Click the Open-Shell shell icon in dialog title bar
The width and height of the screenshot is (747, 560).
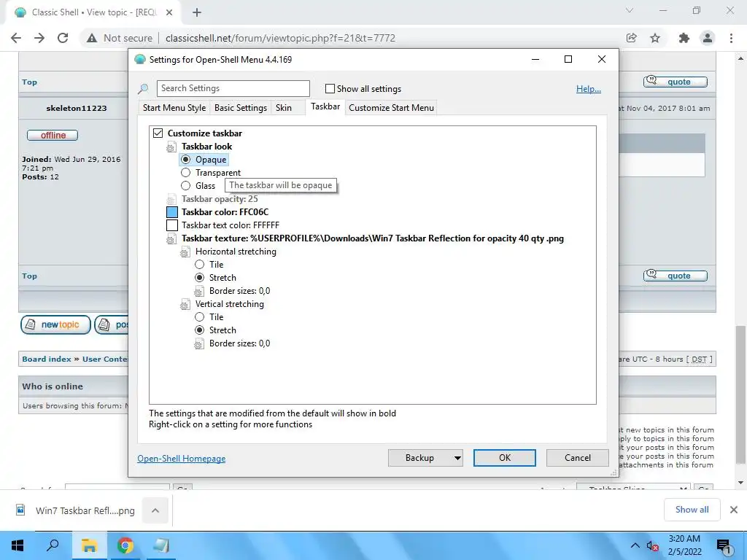point(139,60)
